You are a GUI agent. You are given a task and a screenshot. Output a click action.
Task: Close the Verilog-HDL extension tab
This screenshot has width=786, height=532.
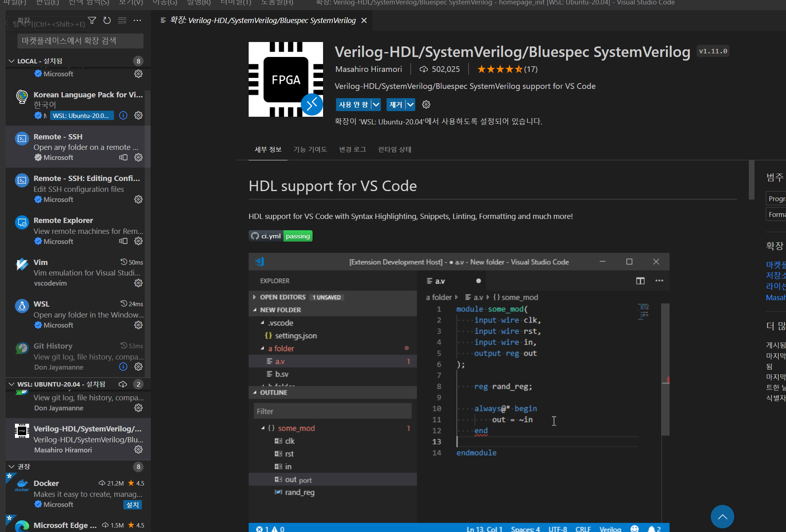pos(364,21)
